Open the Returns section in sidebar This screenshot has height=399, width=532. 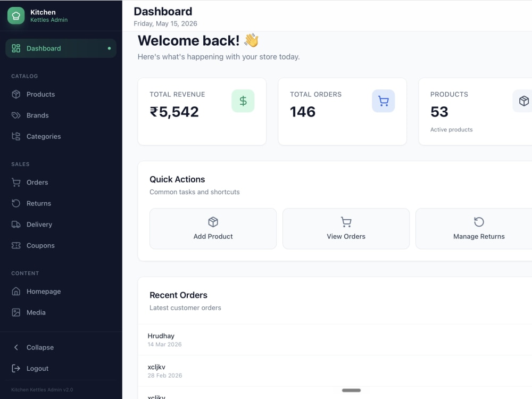(61, 203)
